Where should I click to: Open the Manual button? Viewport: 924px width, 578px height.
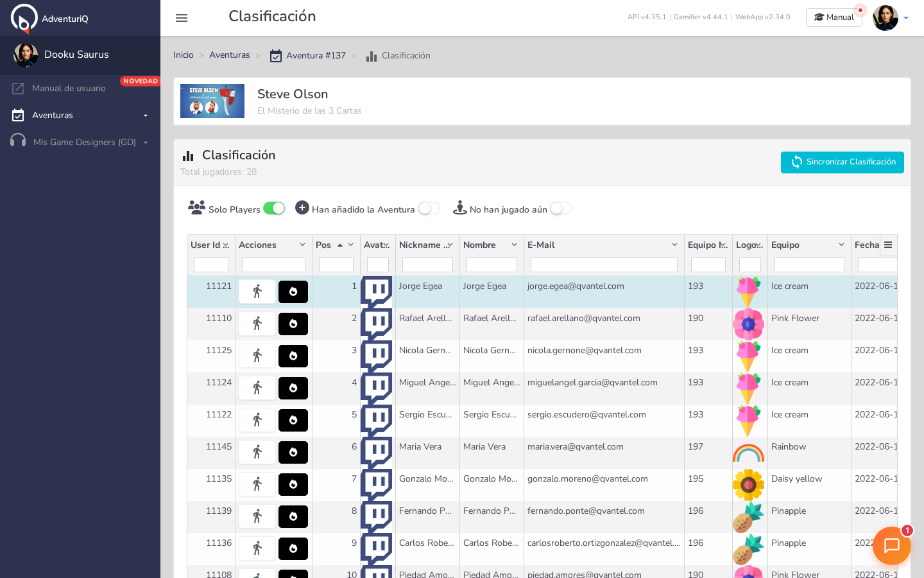(834, 17)
